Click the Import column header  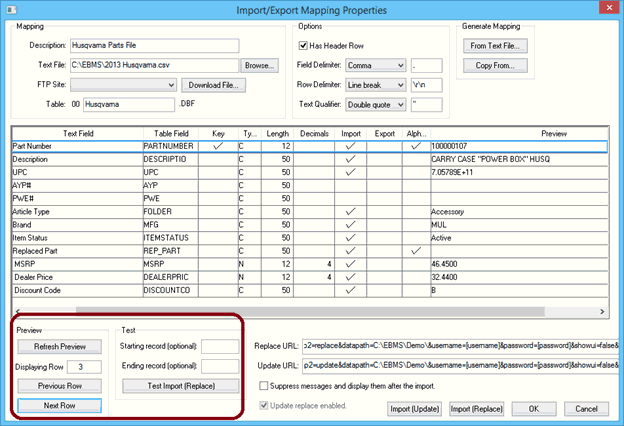click(x=351, y=134)
